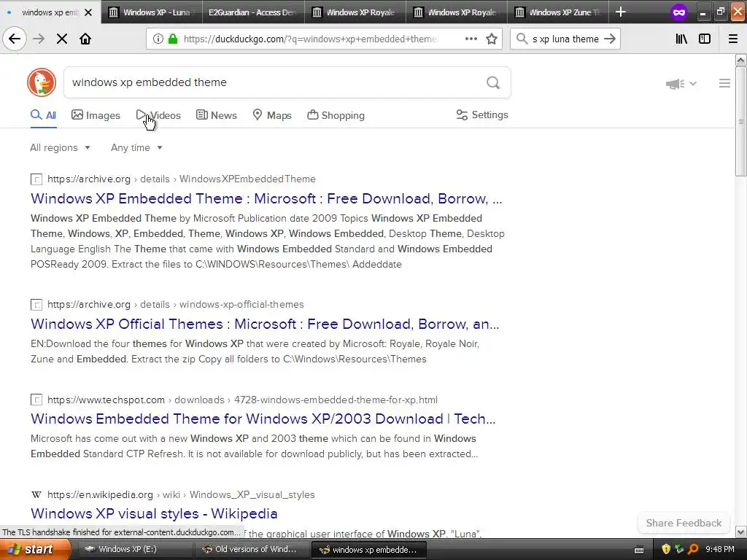Image resolution: width=747 pixels, height=560 pixels.
Task: Click the security shield tray icon
Action: coord(666,550)
